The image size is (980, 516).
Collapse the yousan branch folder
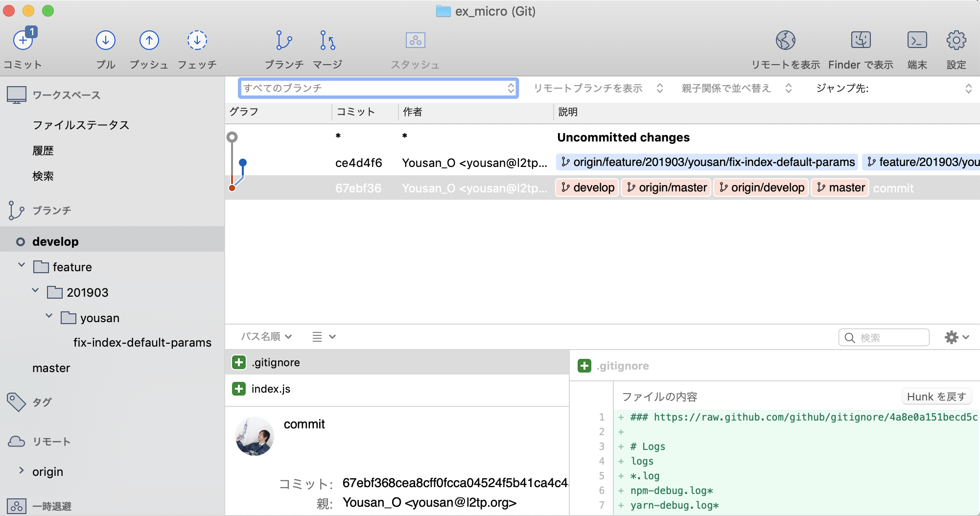pos(48,317)
